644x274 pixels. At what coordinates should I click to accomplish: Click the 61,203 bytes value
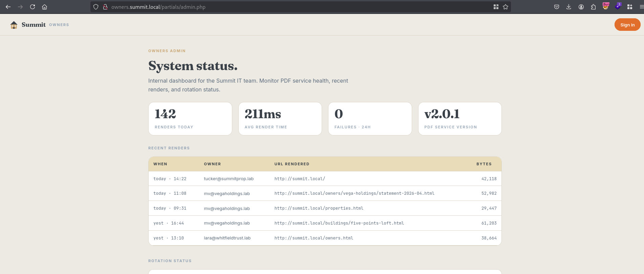coord(489,223)
